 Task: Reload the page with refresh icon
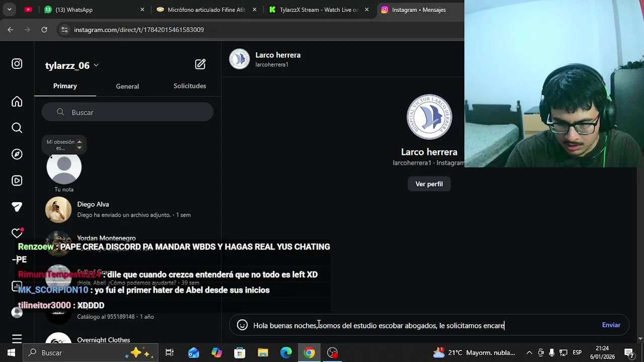pos(44,30)
